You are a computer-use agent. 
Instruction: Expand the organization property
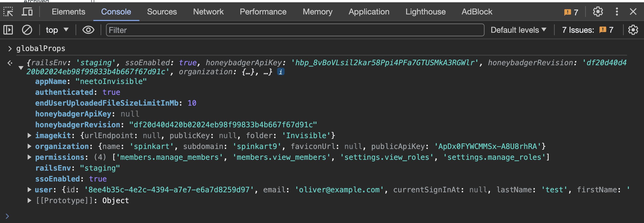[x=29, y=146]
